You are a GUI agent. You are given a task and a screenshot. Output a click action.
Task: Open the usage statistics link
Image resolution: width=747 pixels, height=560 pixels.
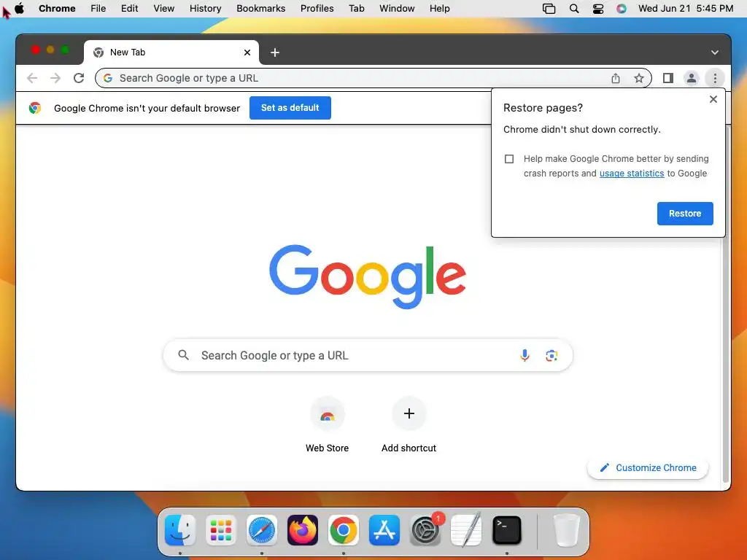pos(631,174)
